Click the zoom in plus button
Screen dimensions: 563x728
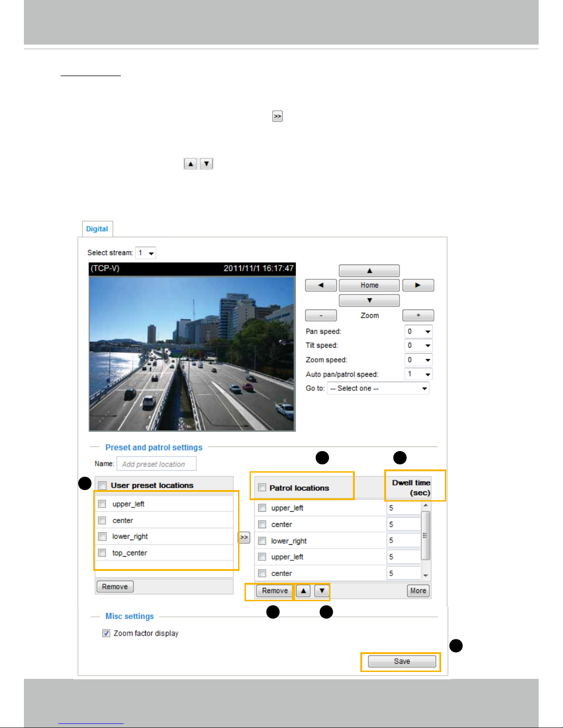(x=418, y=316)
